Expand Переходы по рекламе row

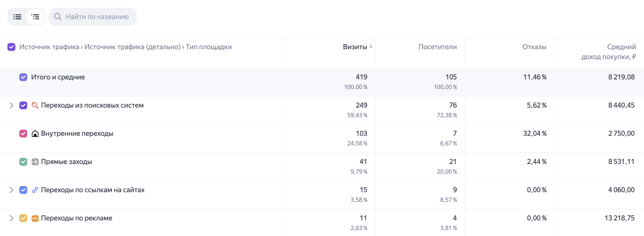11,218
